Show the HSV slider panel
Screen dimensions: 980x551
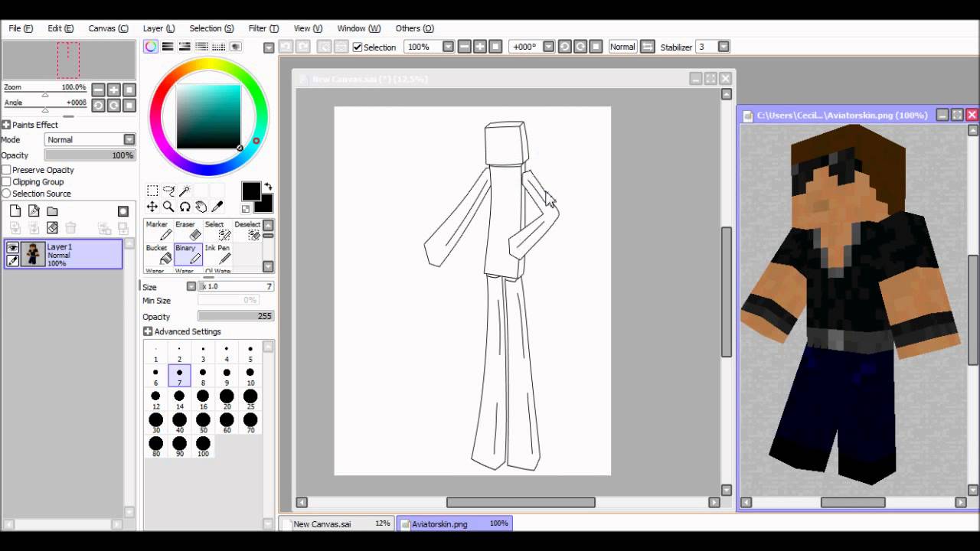185,47
